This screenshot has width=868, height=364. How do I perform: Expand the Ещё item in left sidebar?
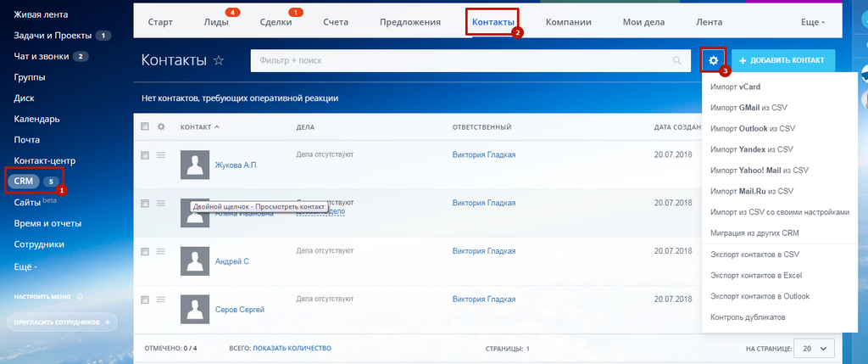click(25, 267)
